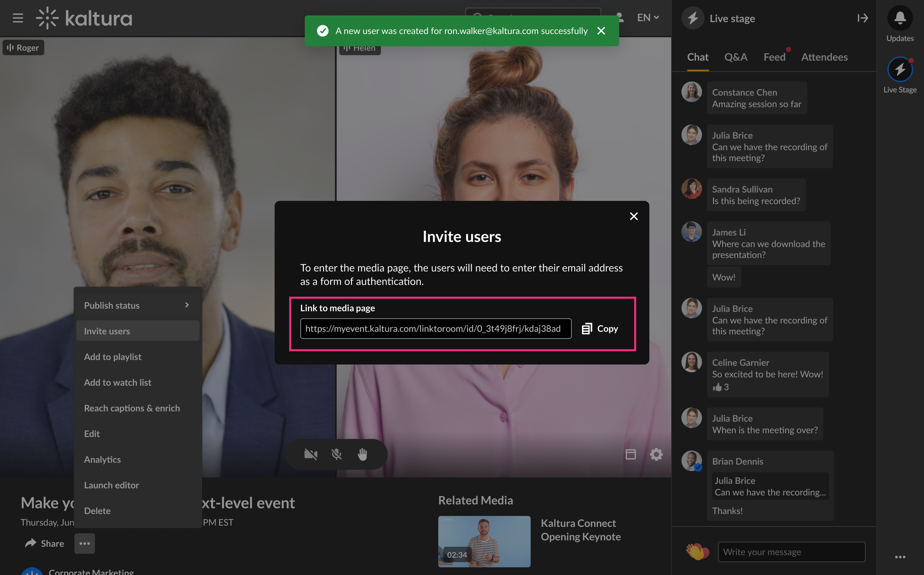Viewport: 924px width, 575px height.
Task: Open the Updates bell icon
Action: (900, 18)
